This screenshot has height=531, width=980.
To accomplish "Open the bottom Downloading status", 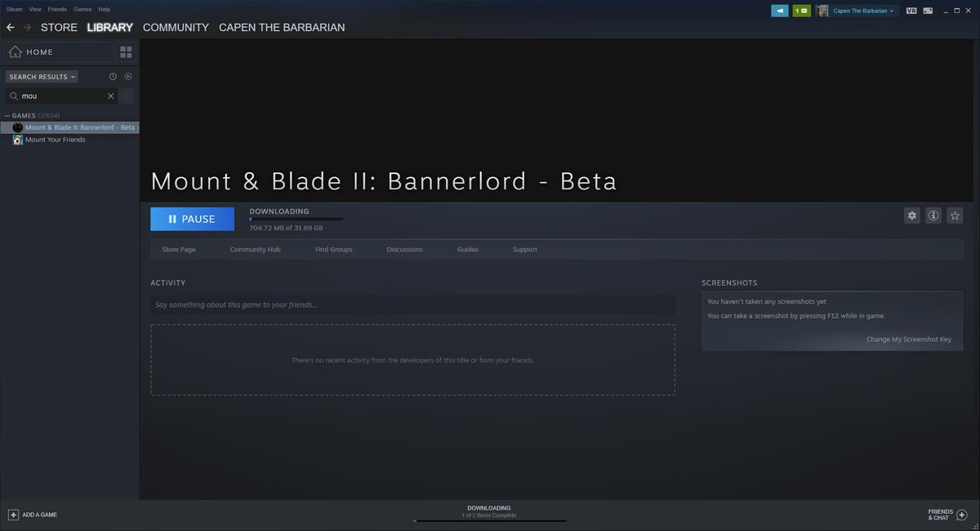I will pos(489,511).
